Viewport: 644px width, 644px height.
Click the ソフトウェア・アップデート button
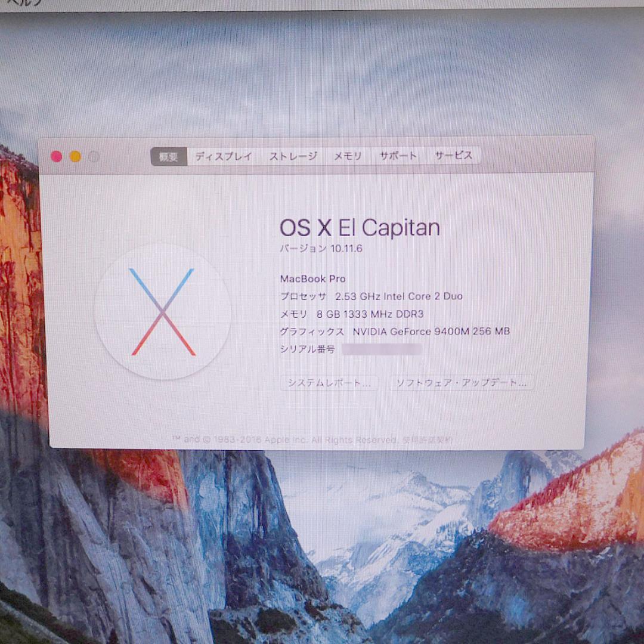pos(461,382)
